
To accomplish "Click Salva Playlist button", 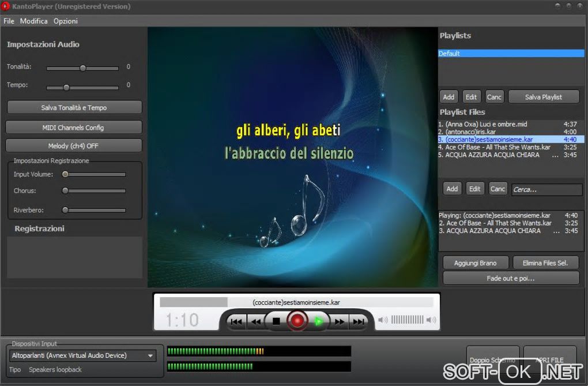I will point(544,97).
